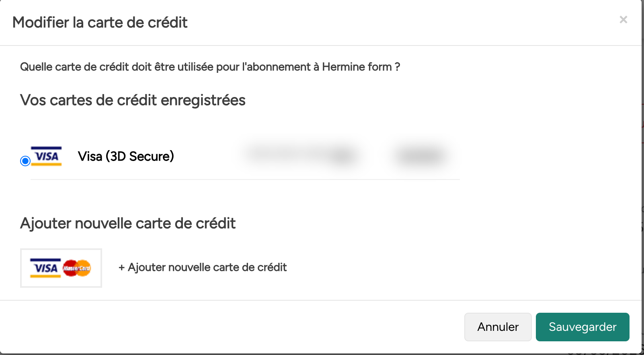The height and width of the screenshot is (355, 644).
Task: Close the credit card dialog
Action: pos(623,20)
